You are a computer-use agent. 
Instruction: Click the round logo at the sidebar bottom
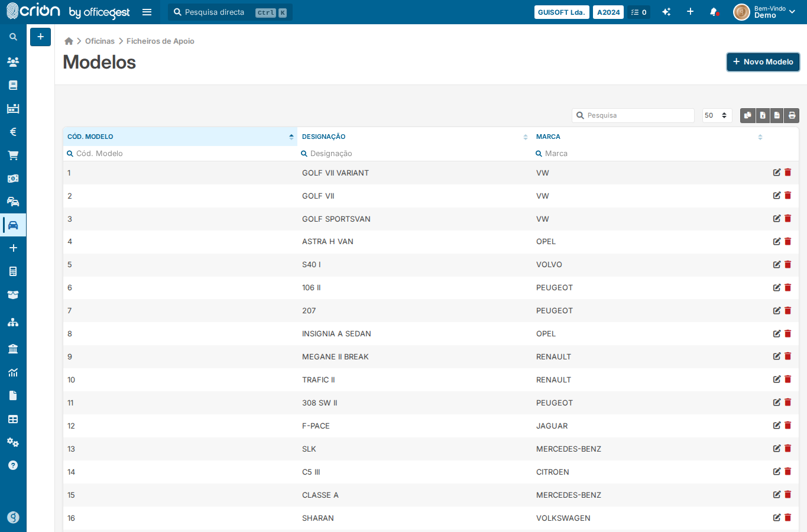click(13, 517)
